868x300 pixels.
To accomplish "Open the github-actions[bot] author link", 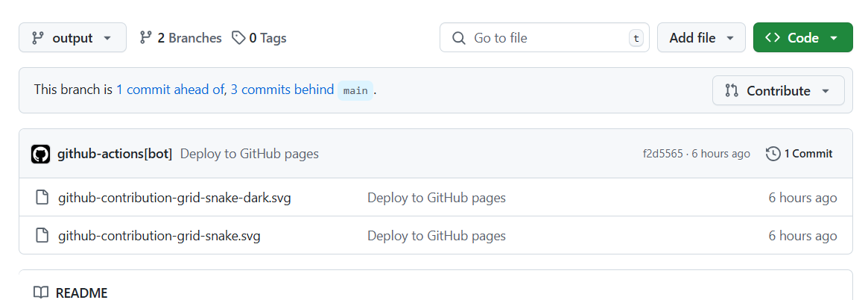I will [x=115, y=154].
